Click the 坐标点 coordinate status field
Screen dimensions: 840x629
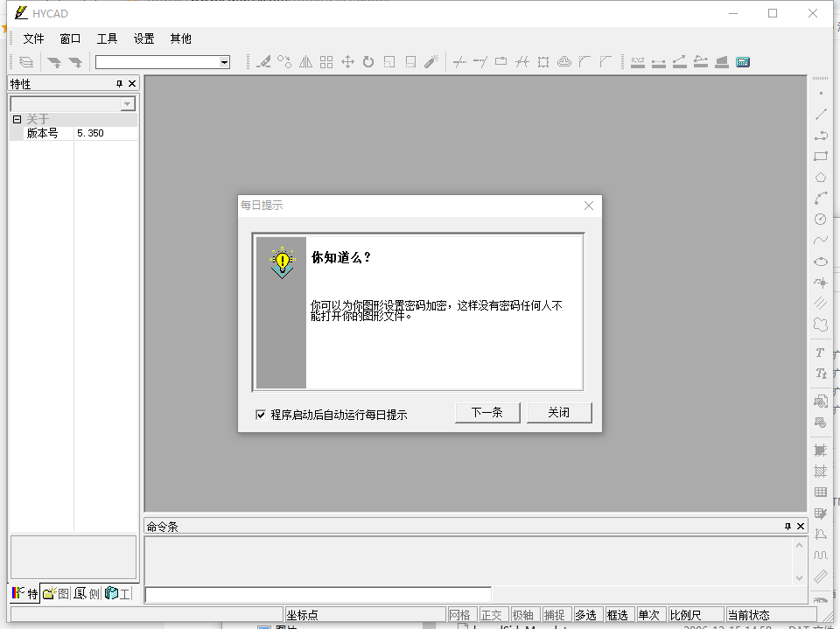[x=364, y=614]
